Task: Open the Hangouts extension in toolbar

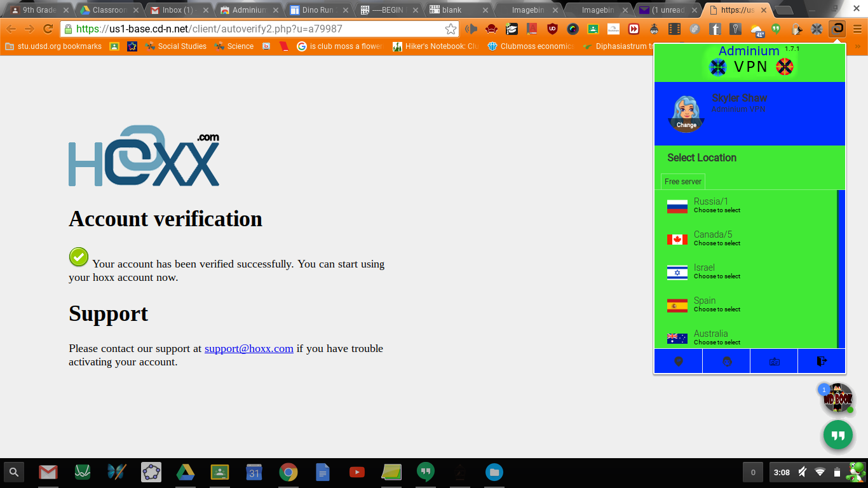Action: (776, 29)
